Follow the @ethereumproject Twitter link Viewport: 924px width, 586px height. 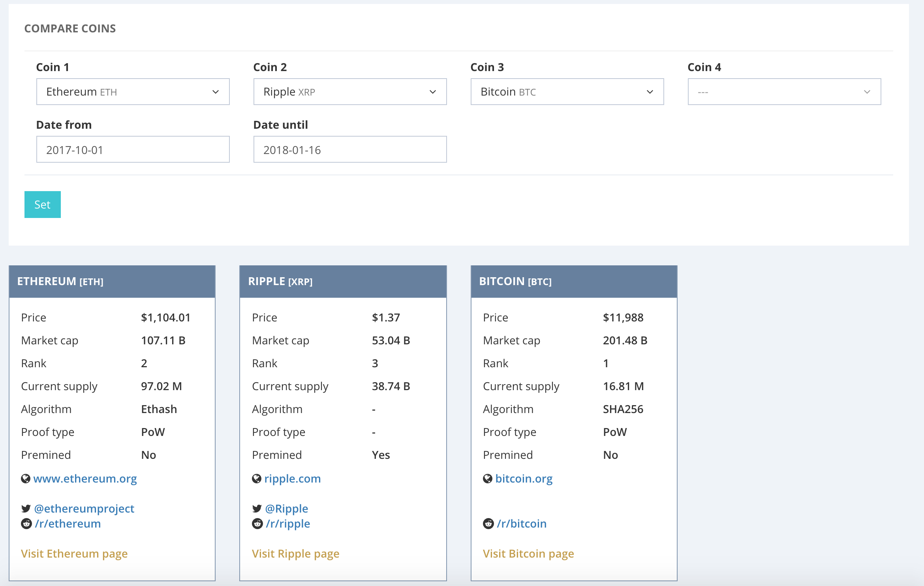pyautogui.click(x=84, y=509)
